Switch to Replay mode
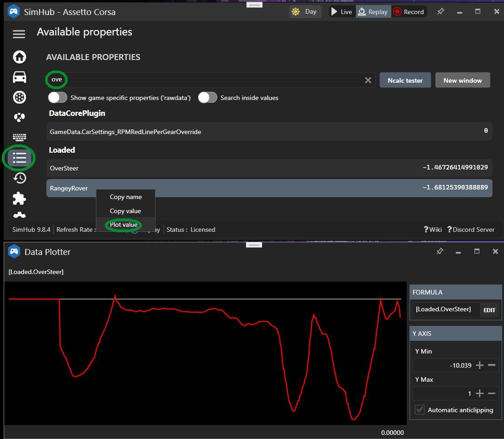Screen dimensions: 504x439 373,11
